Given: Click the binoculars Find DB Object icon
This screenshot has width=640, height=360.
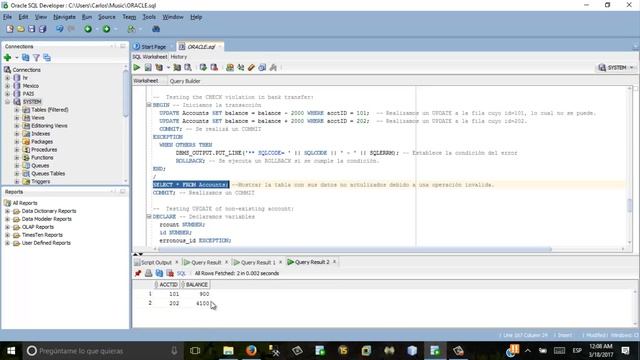Looking at the screenshot, I should (156, 29).
